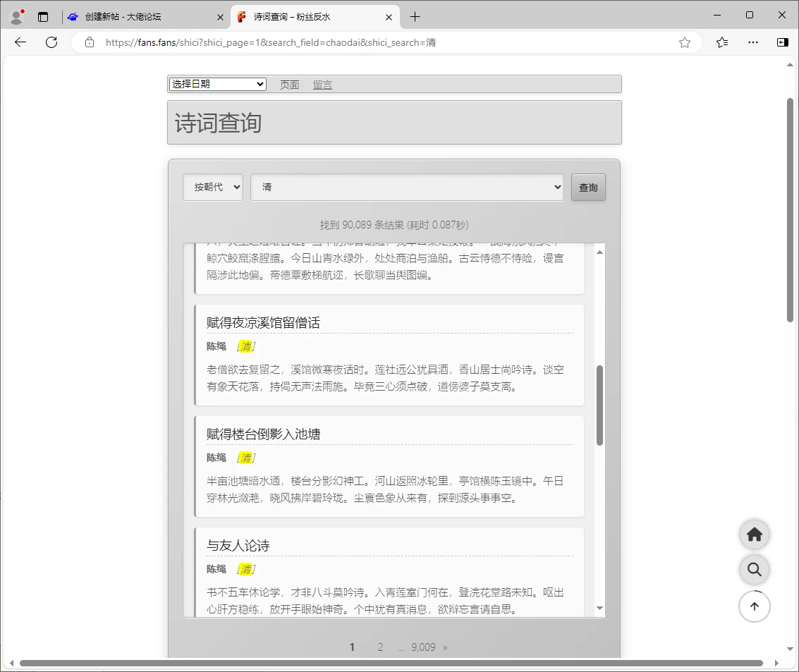
Task: Go to results page 2
Action: click(x=380, y=647)
